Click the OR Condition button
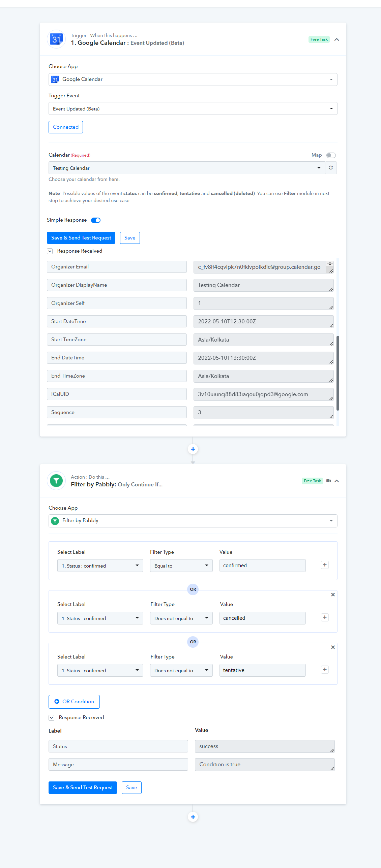This screenshot has width=381, height=868. coord(74,702)
